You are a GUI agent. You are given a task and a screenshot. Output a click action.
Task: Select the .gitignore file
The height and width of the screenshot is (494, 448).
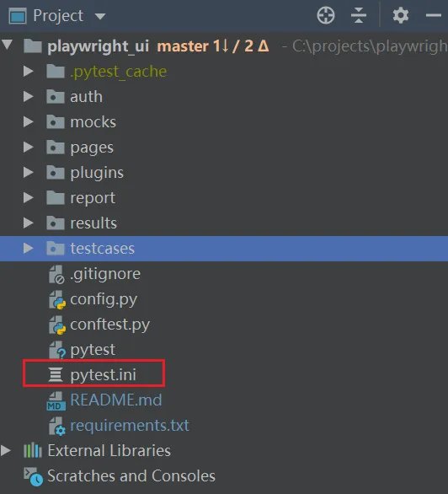click(105, 274)
